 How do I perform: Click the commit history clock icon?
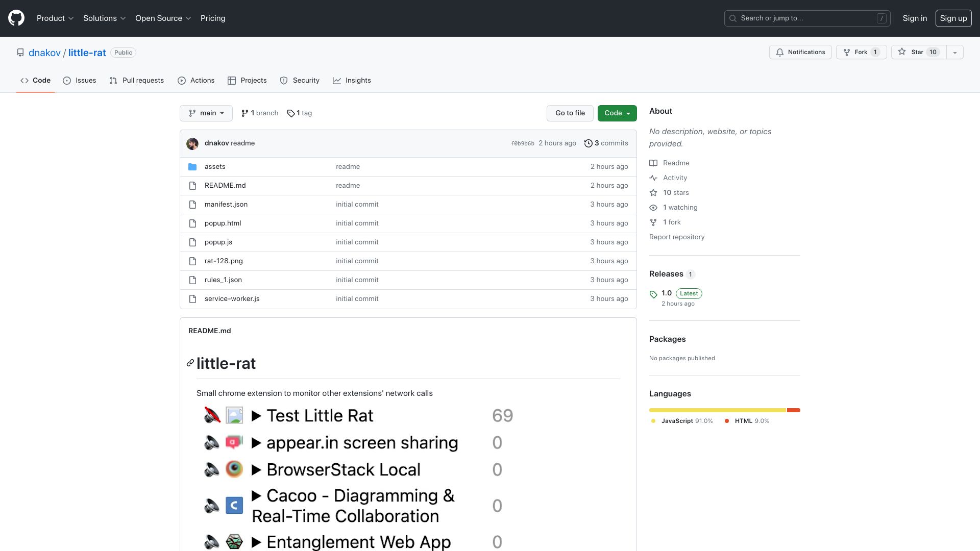coord(588,143)
